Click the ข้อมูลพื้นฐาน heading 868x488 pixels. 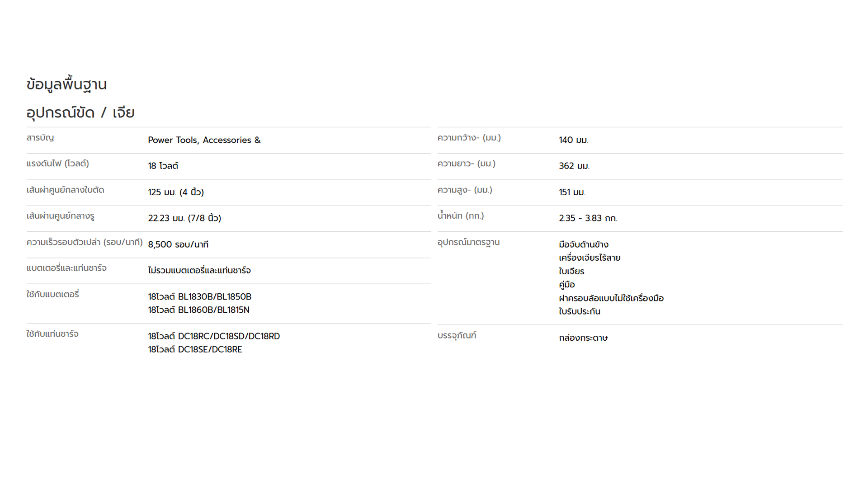click(66, 84)
